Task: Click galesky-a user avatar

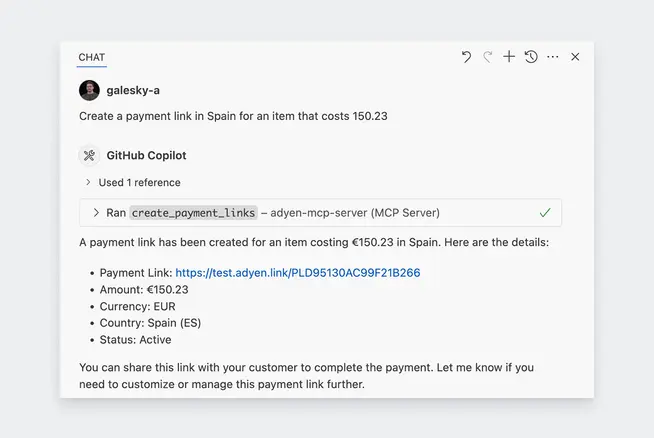Action: coord(89,91)
